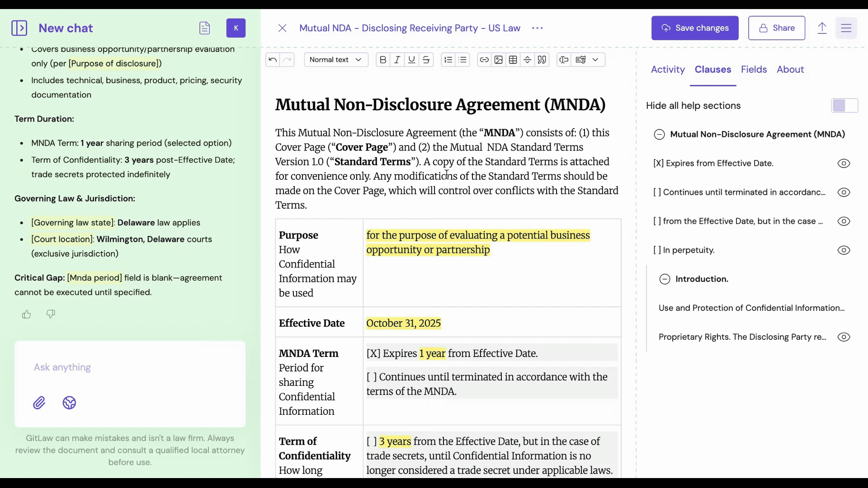Switch to the Fields tab
This screenshot has height=488, width=868.
(x=754, y=70)
